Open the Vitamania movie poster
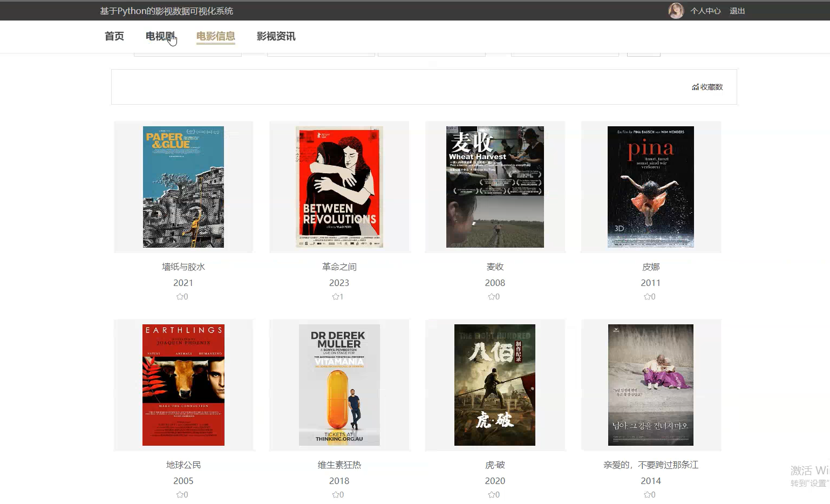The height and width of the screenshot is (504, 830). tap(339, 385)
